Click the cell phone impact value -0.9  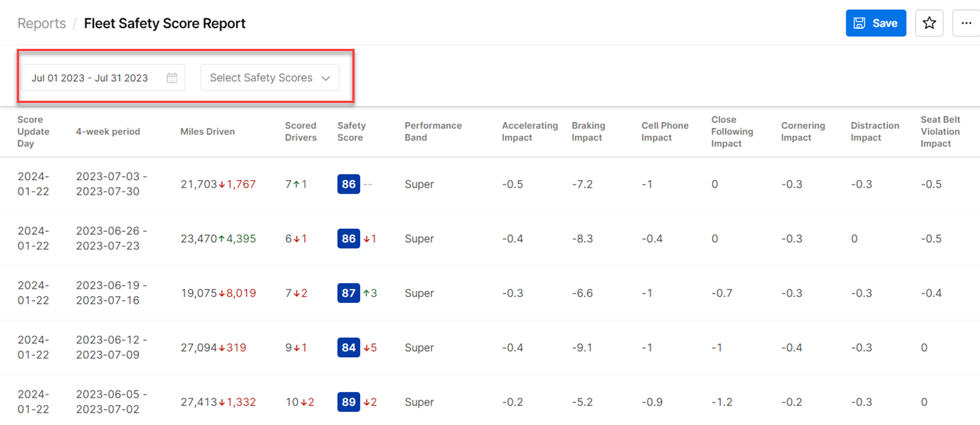pyautogui.click(x=652, y=402)
